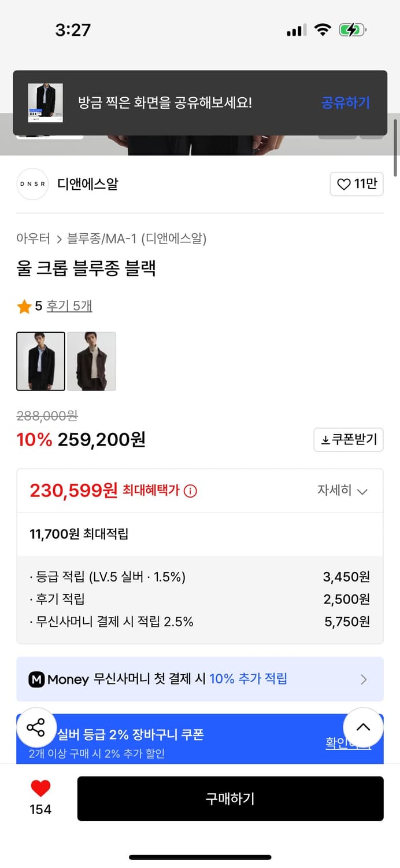Open the info icon next to 최대혜택가
The height and width of the screenshot is (868, 400).
191,491
